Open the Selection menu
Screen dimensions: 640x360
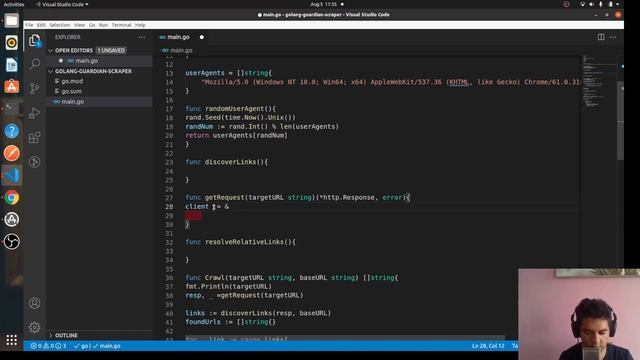coord(60,25)
